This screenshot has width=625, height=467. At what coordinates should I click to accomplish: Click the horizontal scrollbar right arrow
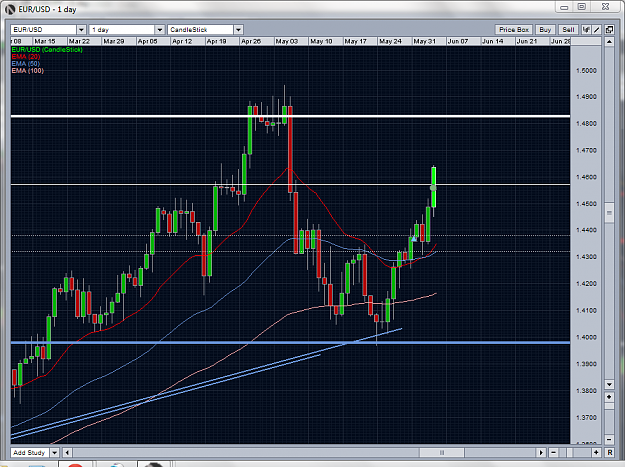[541, 453]
